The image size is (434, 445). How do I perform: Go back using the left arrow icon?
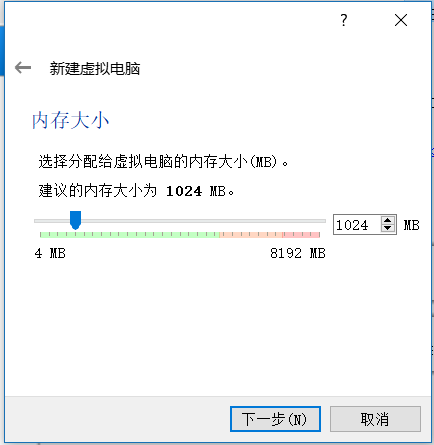pyautogui.click(x=23, y=68)
